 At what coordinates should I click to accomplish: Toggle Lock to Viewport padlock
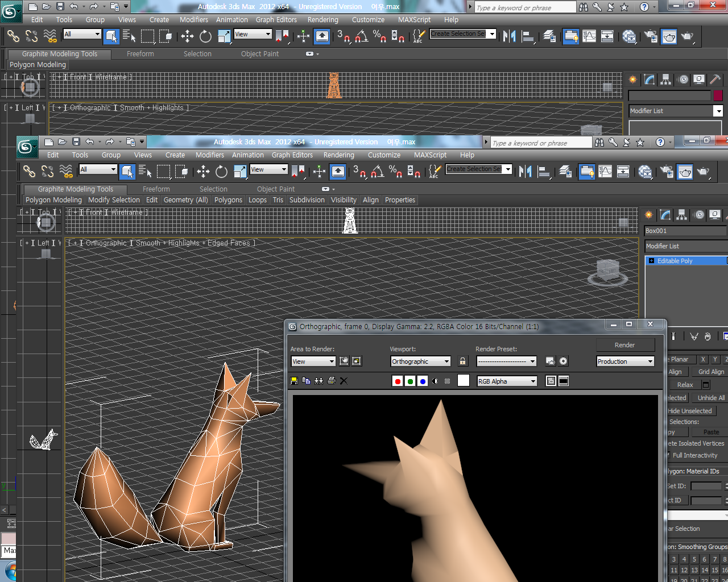tap(462, 361)
